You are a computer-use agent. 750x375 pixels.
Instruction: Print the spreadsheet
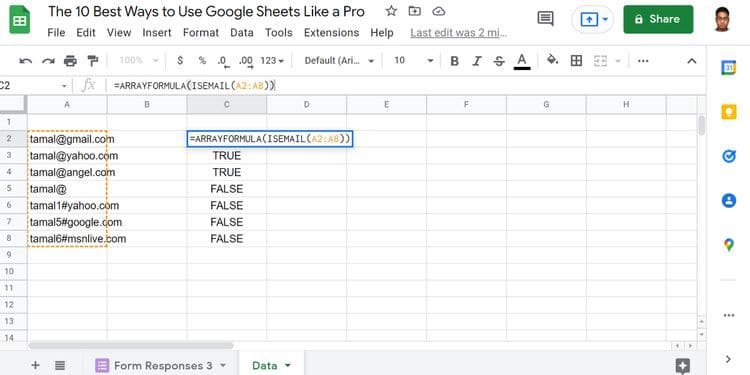coord(70,61)
